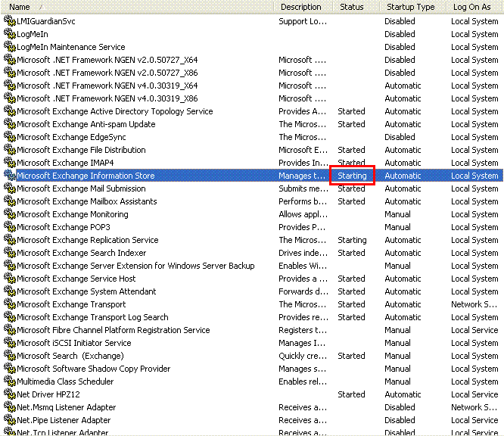Click the icon of Exchange Active Directory Topology Service
504x436 pixels.
coord(10,111)
